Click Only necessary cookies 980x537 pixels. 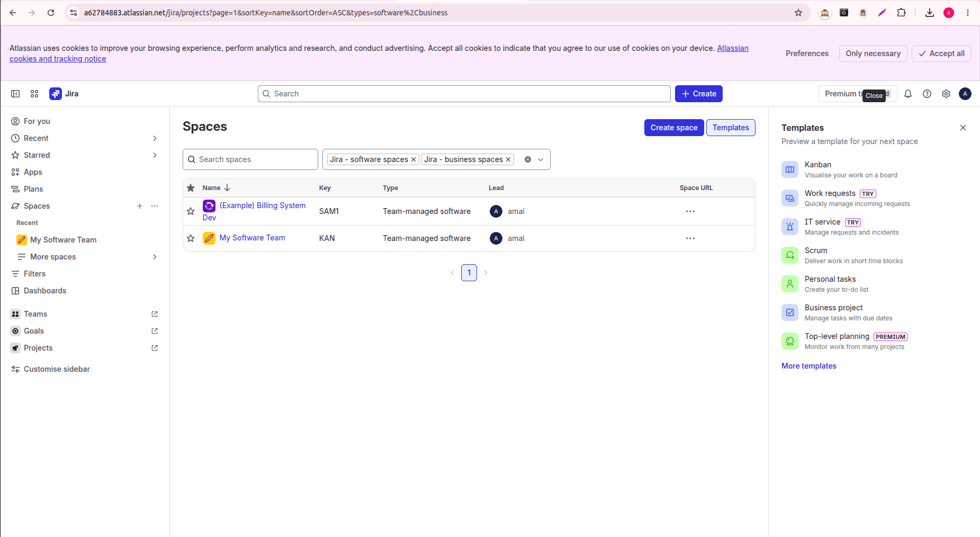coord(873,53)
